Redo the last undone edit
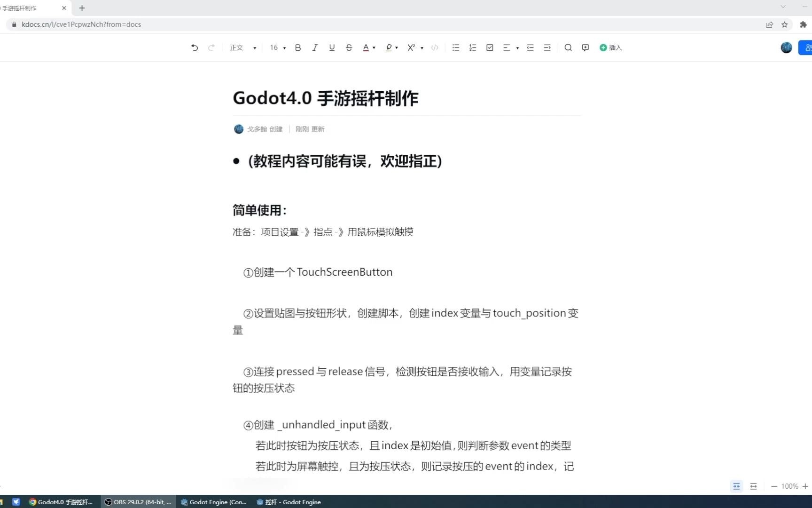This screenshot has width=812, height=508. click(211, 48)
